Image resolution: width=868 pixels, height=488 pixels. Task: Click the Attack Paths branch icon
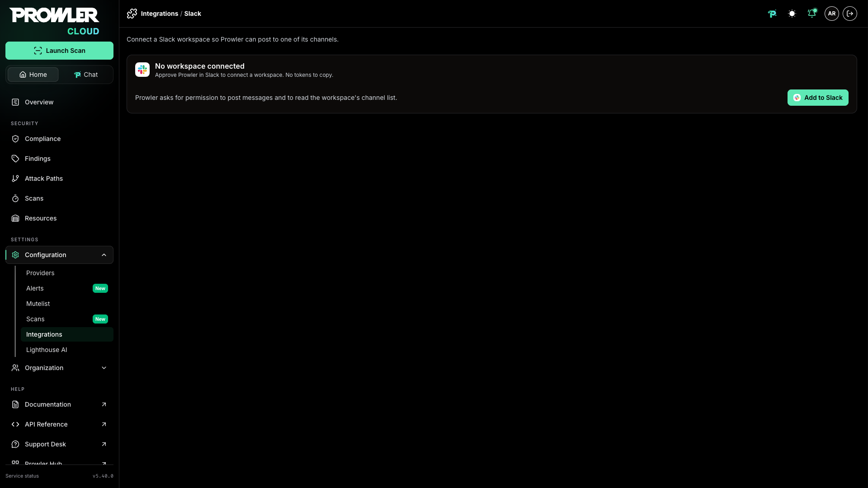click(x=15, y=178)
